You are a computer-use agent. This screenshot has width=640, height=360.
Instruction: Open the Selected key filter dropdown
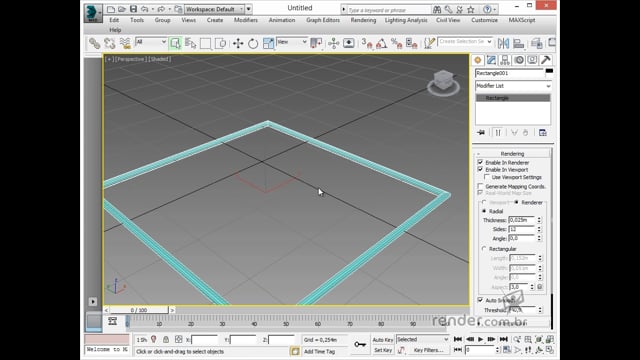(x=422, y=340)
